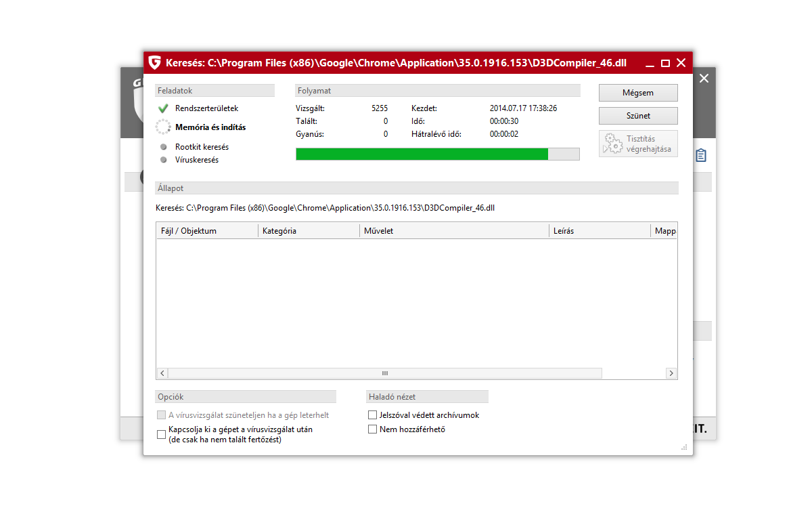Image resolution: width=812 pixels, height=508 pixels.
Task: Click the grey dot beside Rootkit keresés
Action: 163,147
